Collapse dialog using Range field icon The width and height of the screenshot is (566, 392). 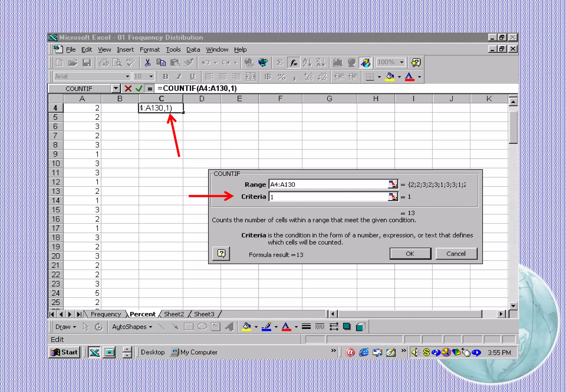[x=392, y=184]
